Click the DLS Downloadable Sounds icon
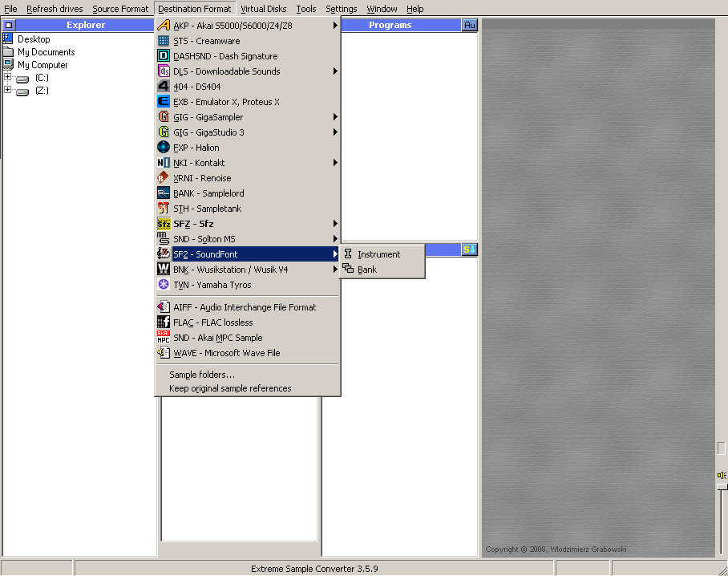This screenshot has height=576, width=728. (164, 71)
